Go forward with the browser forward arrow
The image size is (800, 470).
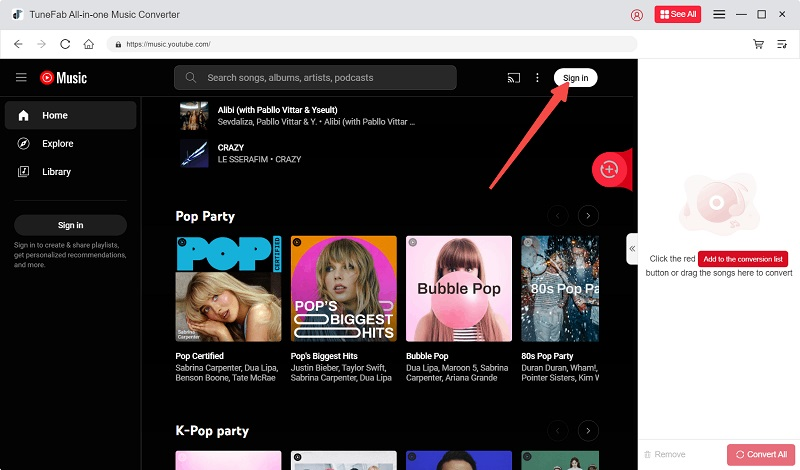click(41, 44)
